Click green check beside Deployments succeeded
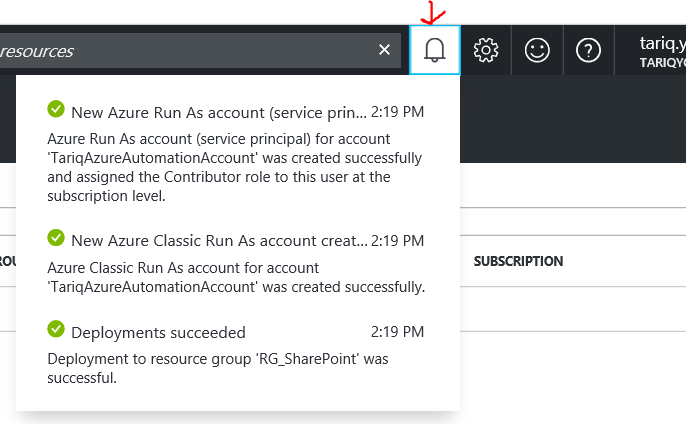Image resolution: width=686 pixels, height=424 pixels. coord(56,329)
